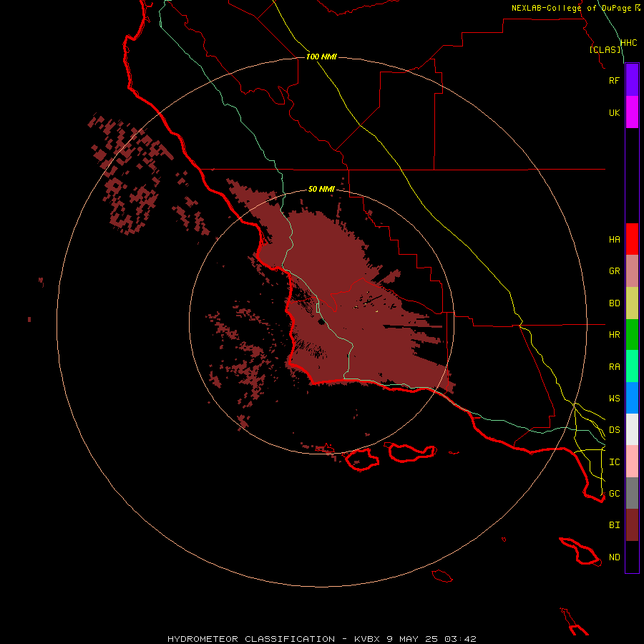
Task: Click the BI legend label
Action: coord(614,525)
